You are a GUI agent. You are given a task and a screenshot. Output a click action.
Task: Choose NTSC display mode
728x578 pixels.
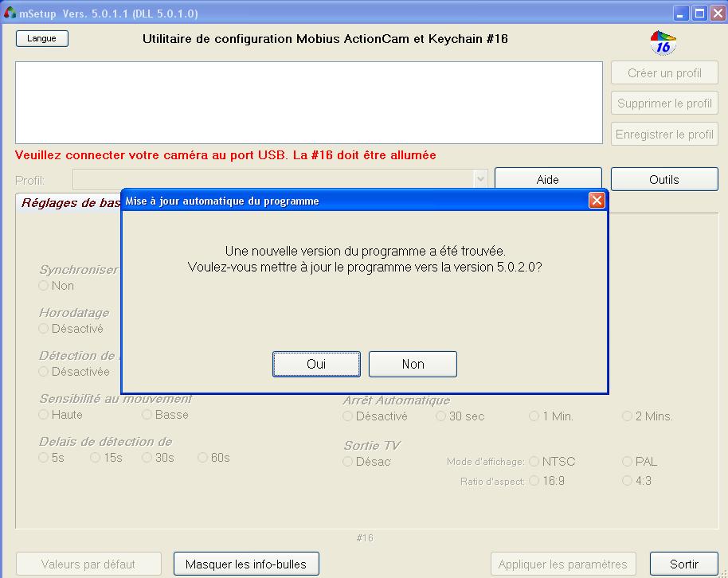[x=534, y=462]
